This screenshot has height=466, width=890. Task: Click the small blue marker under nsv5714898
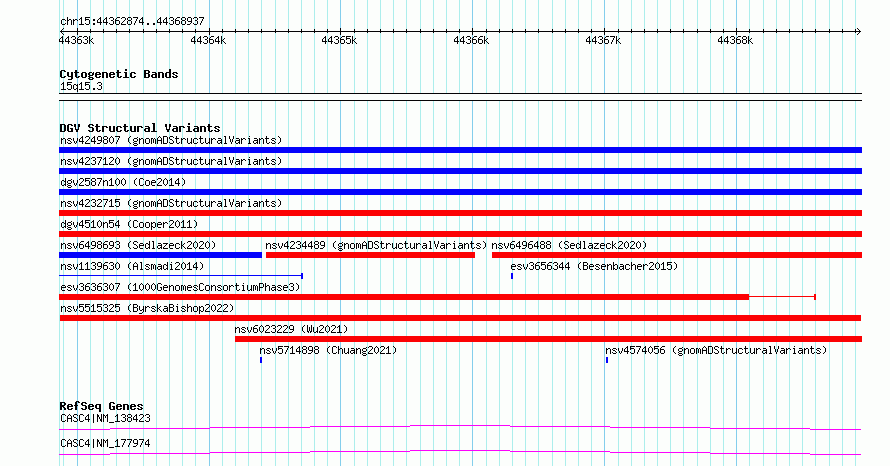(261, 360)
